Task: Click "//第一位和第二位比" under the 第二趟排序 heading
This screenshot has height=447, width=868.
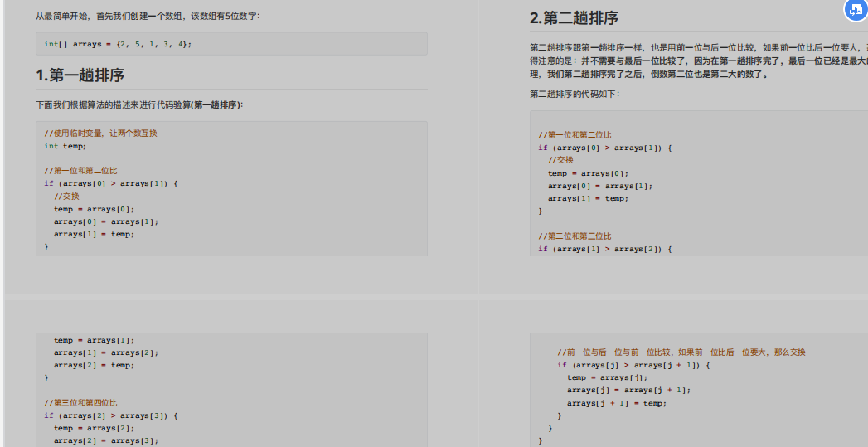Action: coord(575,135)
